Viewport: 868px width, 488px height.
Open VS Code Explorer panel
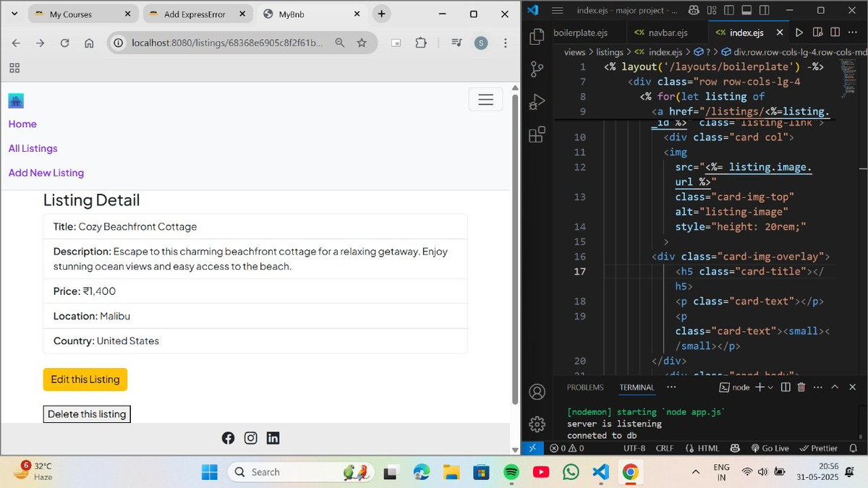click(x=537, y=36)
